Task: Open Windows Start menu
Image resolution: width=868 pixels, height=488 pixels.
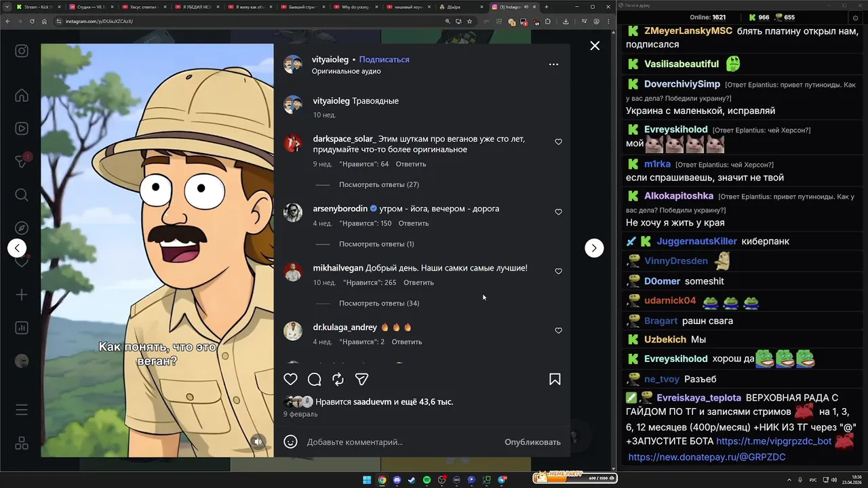Action: coord(367,480)
